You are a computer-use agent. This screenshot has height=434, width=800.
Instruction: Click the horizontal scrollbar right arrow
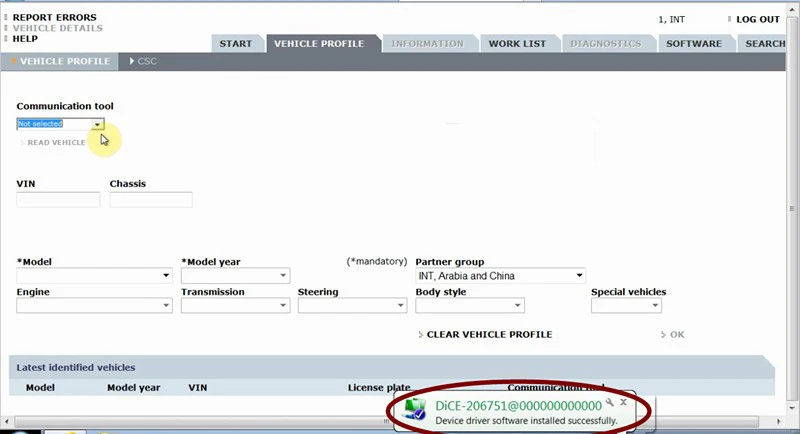click(x=779, y=421)
